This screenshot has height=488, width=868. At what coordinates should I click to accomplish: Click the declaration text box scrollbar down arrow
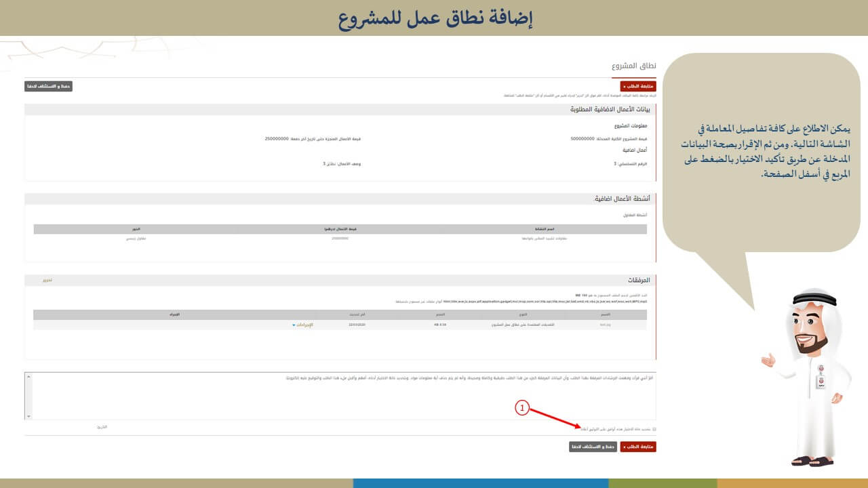point(28,415)
